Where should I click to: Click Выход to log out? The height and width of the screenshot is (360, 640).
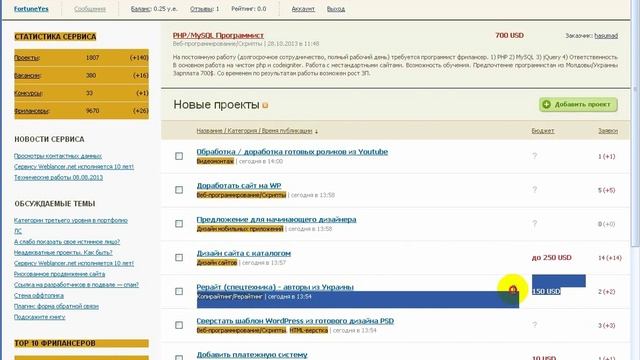click(336, 9)
